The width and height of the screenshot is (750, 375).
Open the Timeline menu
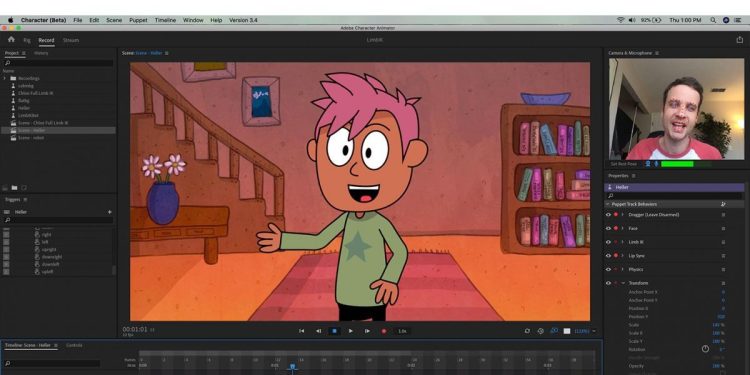165,20
